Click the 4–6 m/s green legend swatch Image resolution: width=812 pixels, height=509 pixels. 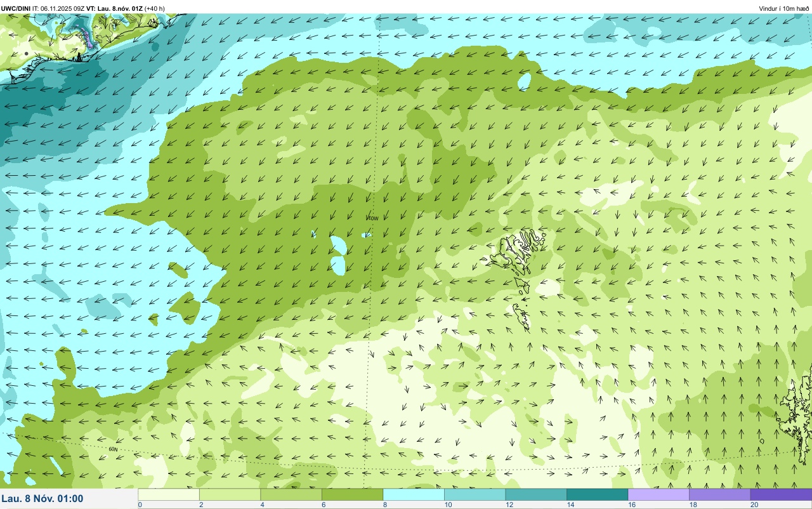pos(291,494)
